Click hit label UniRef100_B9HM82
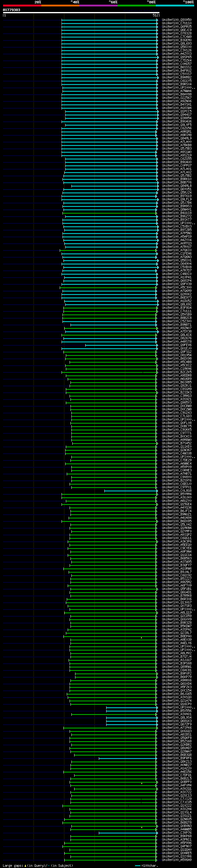Image resolution: width=197 pixels, height=868 pixels. pos(177,78)
